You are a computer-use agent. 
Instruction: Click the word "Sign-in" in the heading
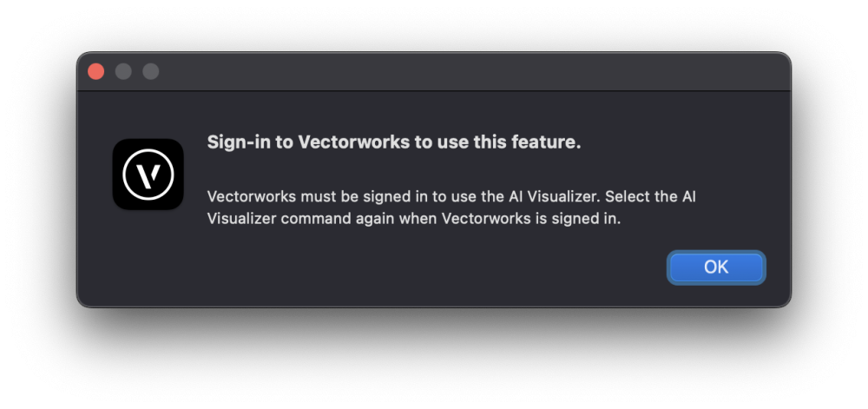coord(239,143)
